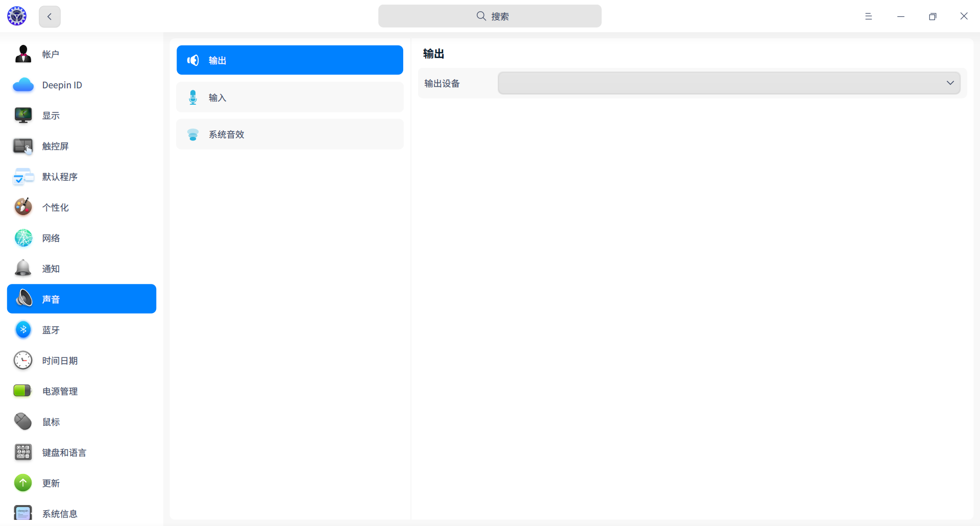Open the 显示 display settings
Image resolution: width=980 pixels, height=526 pixels.
coord(82,115)
